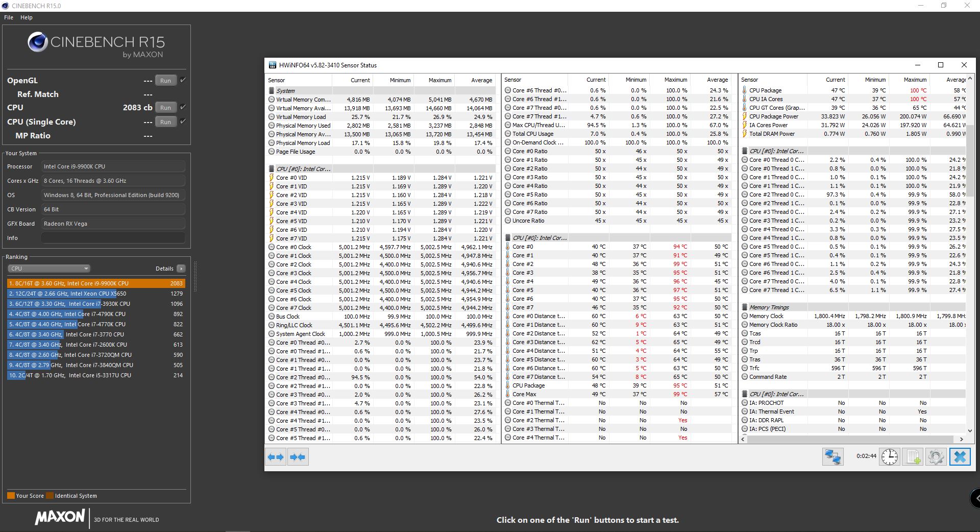
Task: Select the CPU GT Cores (Graphics) temperature row
Action: tap(853, 108)
